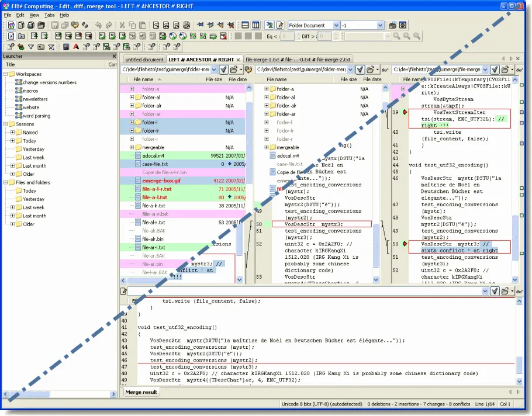Select the Cut icon on the toolbar
The width and height of the screenshot is (532, 416).
pos(122,25)
